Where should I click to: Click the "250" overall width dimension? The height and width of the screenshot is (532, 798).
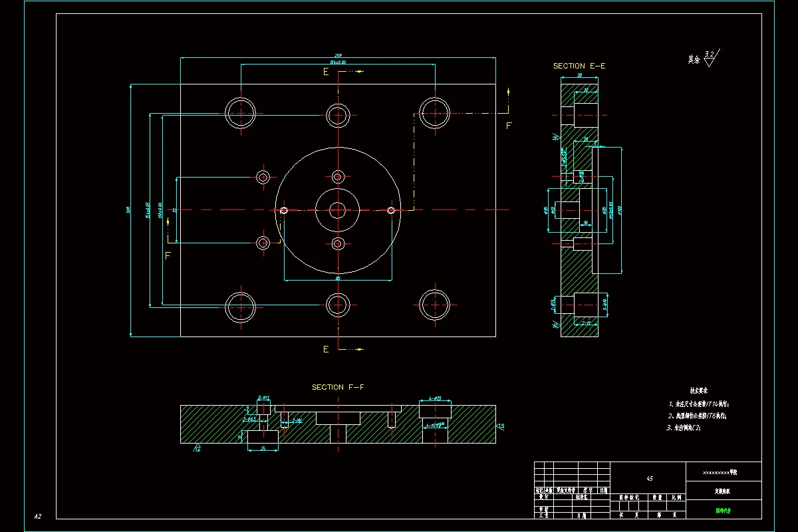tap(338, 55)
